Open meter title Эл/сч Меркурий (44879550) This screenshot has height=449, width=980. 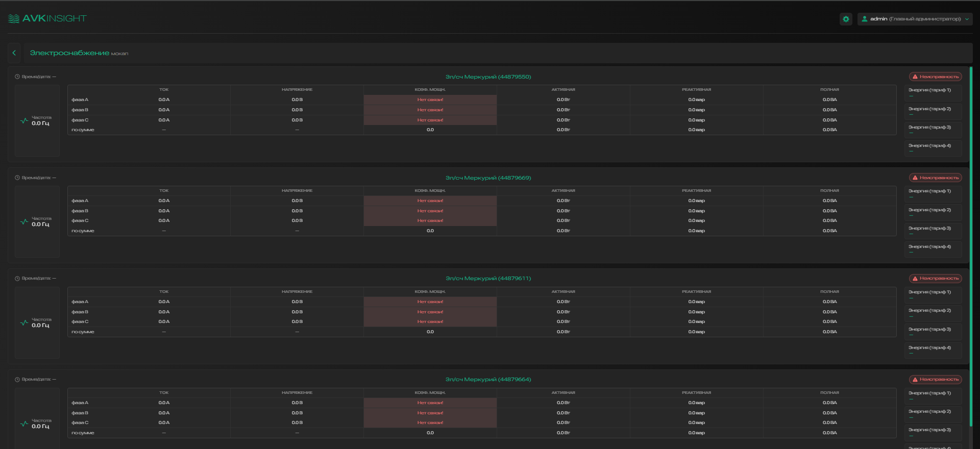tap(488, 77)
